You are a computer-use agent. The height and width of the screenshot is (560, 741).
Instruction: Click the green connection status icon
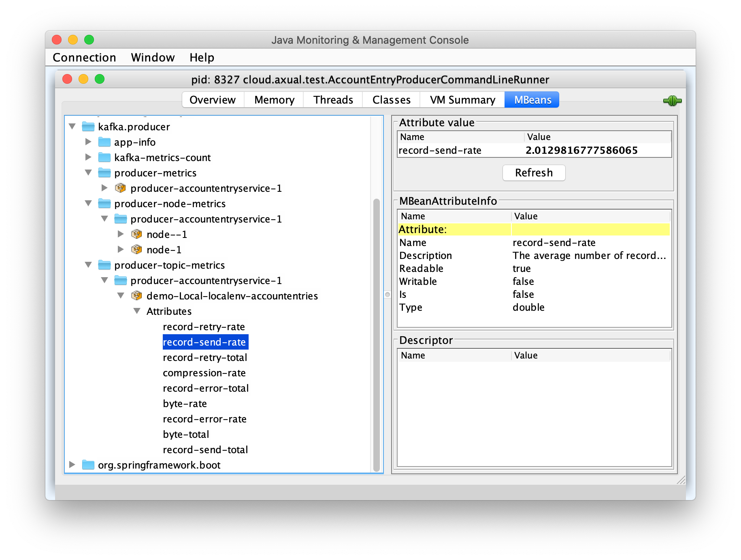pos(672,101)
